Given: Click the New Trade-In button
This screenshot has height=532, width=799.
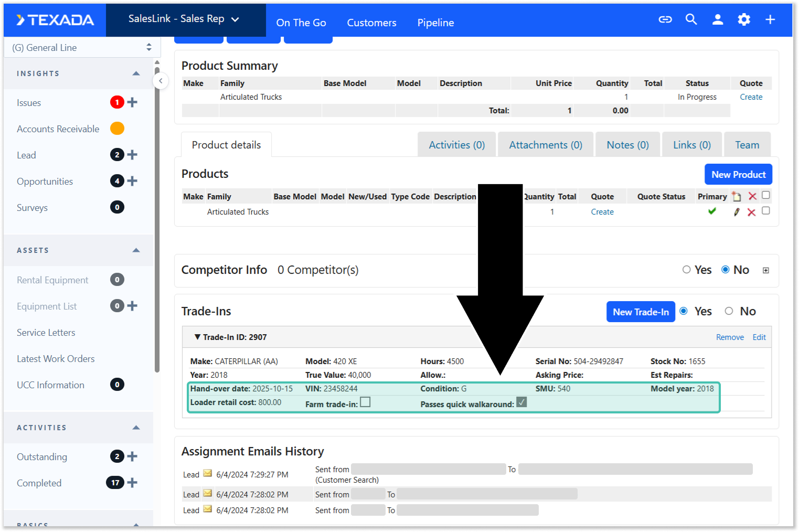Looking at the screenshot, I should point(640,312).
